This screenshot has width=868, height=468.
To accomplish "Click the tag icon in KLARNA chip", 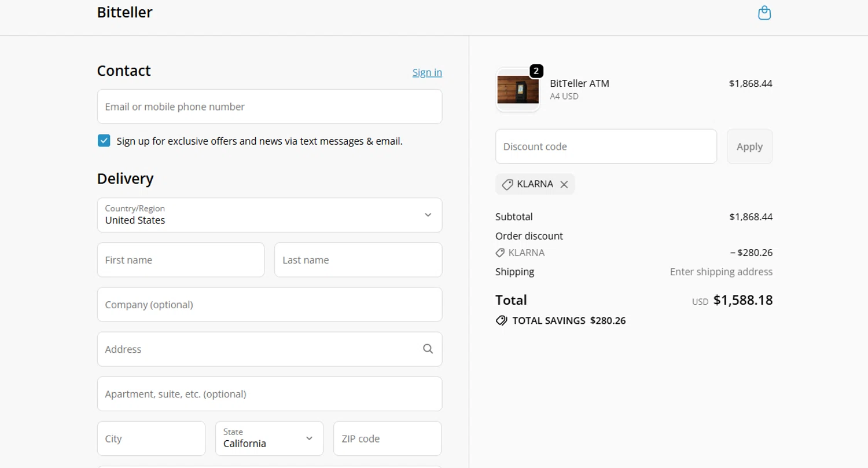I will (507, 184).
